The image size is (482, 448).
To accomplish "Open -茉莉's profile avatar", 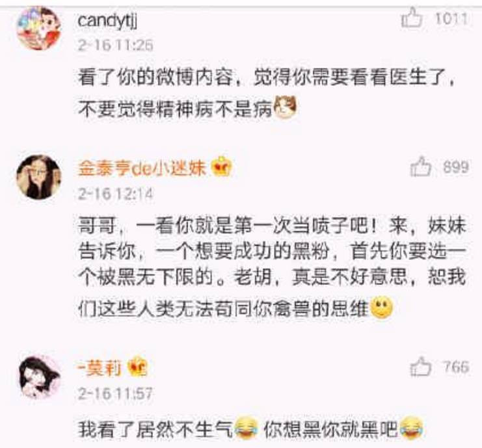I will [39, 376].
